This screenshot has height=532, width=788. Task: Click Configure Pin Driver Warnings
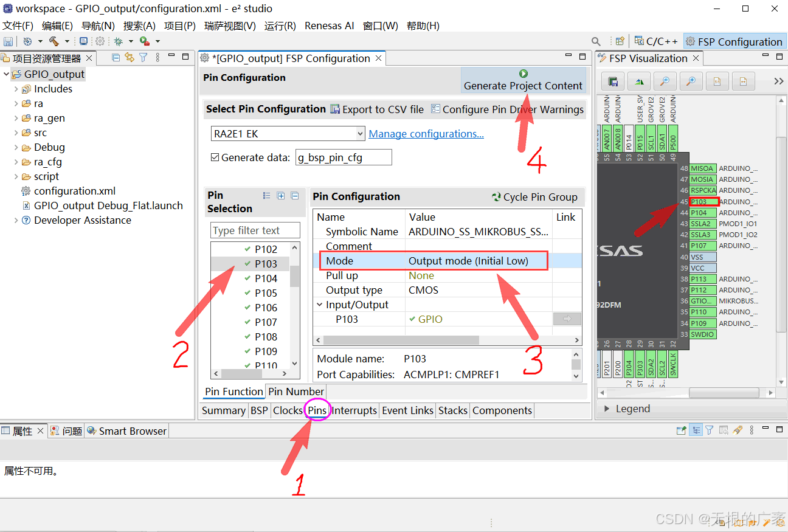[x=507, y=109]
